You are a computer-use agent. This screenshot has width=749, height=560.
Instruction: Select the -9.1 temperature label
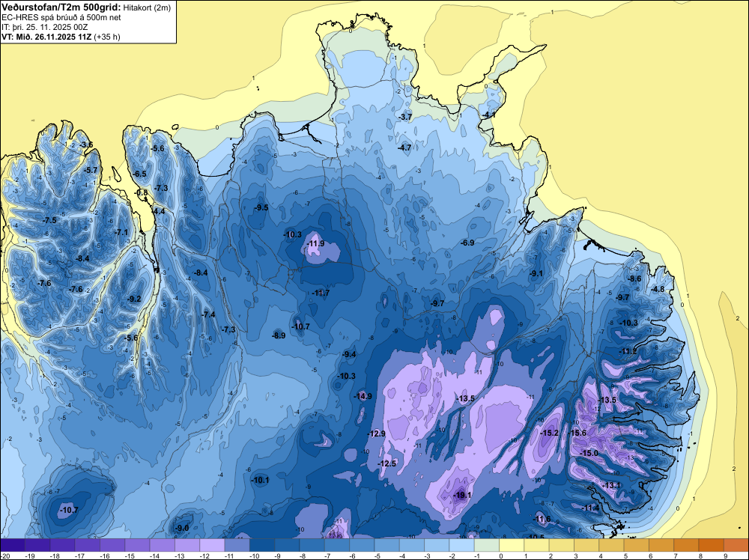pos(536,273)
